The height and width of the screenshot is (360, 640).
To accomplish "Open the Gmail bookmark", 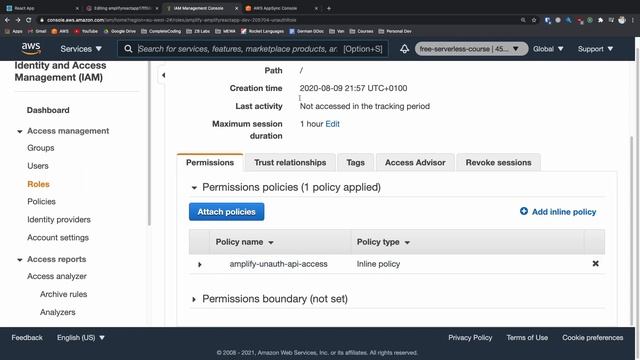I will 37,31.
